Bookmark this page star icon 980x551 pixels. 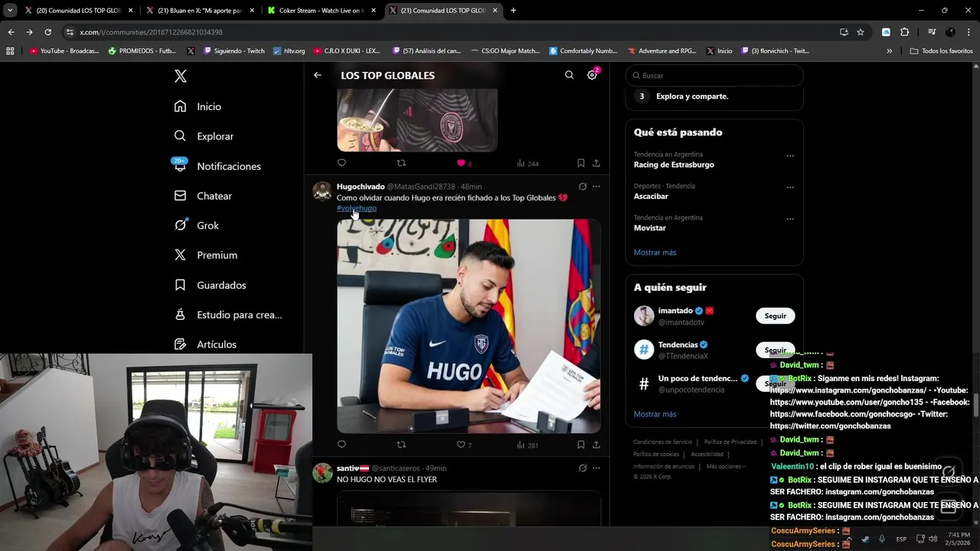pyautogui.click(x=861, y=32)
